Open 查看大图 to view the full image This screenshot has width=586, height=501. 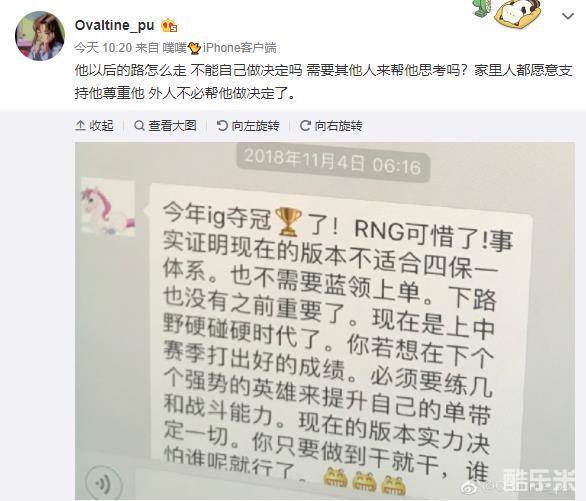[166, 126]
